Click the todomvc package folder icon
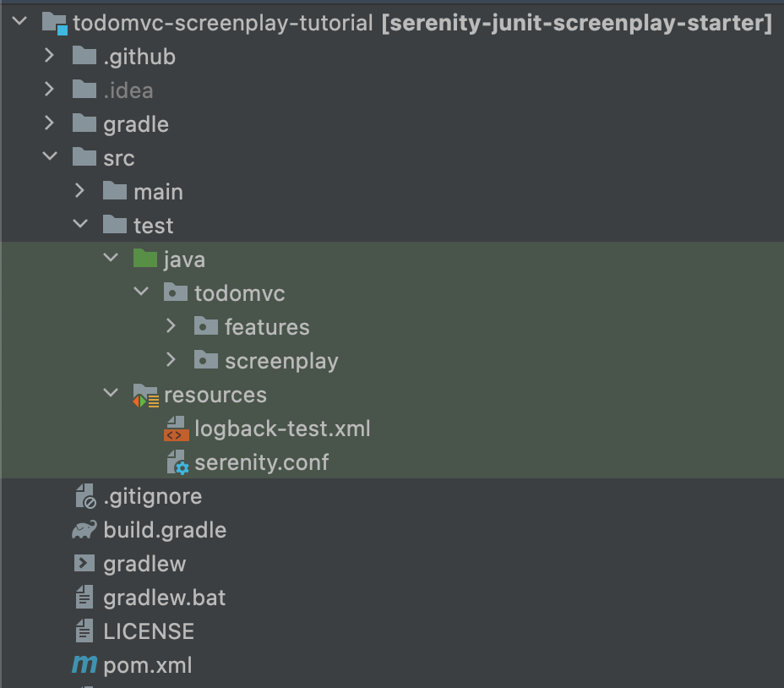The width and height of the screenshot is (784, 688). pos(176,293)
